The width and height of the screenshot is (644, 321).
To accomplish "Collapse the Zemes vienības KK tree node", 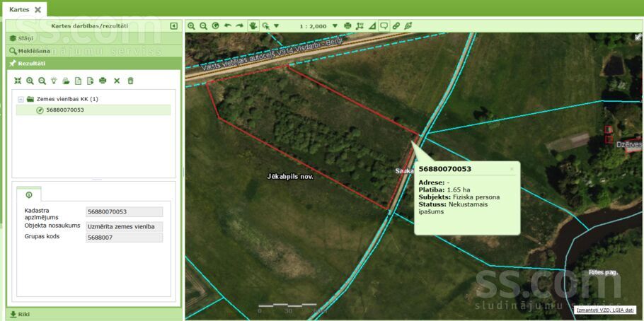I will click(x=21, y=100).
